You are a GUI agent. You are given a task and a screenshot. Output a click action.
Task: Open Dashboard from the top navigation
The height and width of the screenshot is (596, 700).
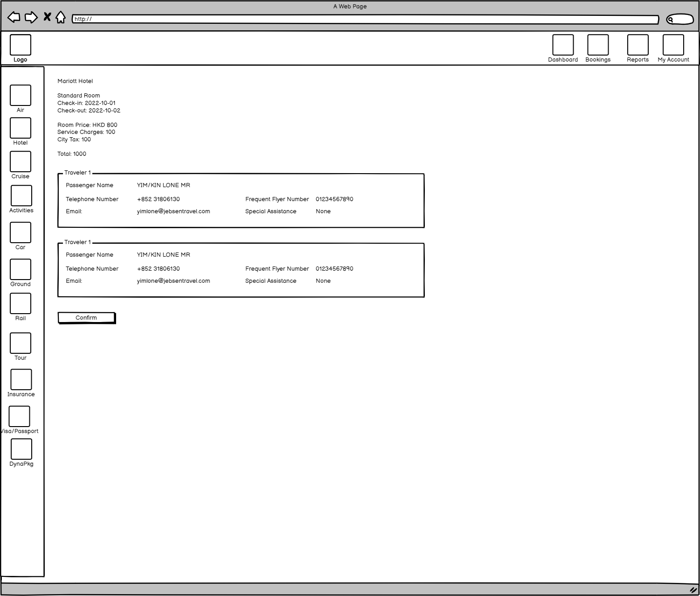(563, 45)
